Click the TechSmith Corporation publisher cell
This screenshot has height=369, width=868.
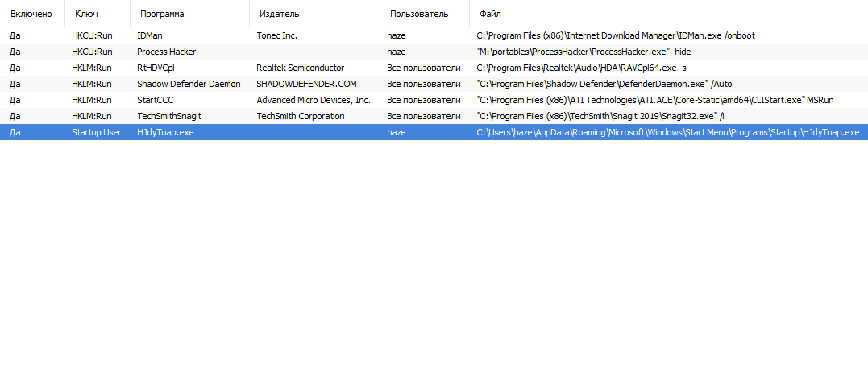click(x=301, y=116)
